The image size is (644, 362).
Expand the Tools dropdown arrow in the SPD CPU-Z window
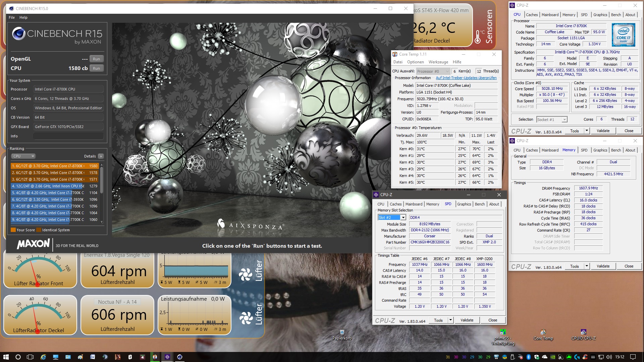450,320
